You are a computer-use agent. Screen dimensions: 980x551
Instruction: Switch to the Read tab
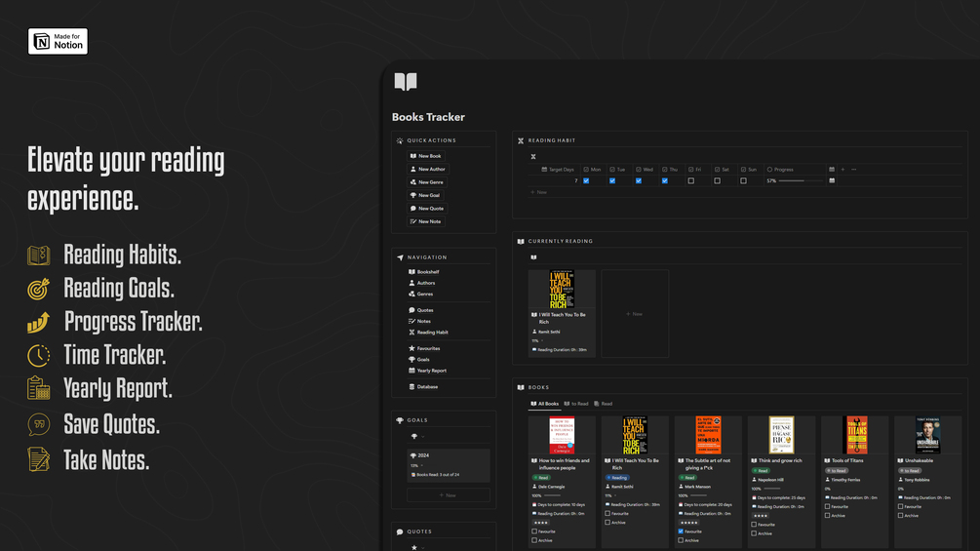604,404
